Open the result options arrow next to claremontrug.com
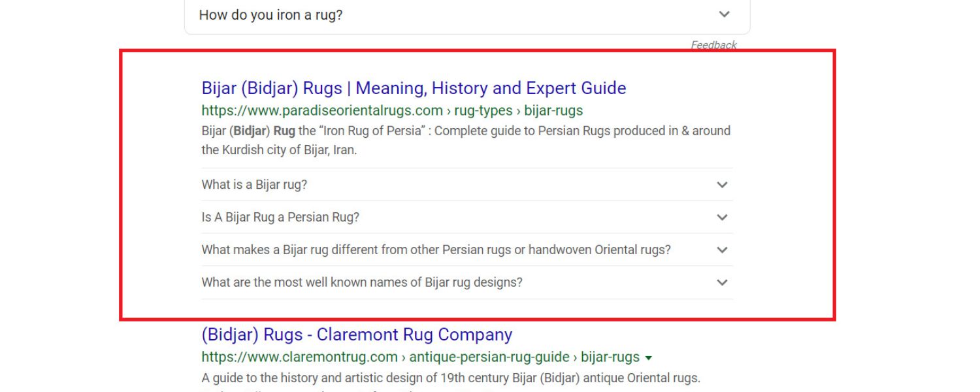Screen dimensions: 980x392 click(x=647, y=357)
